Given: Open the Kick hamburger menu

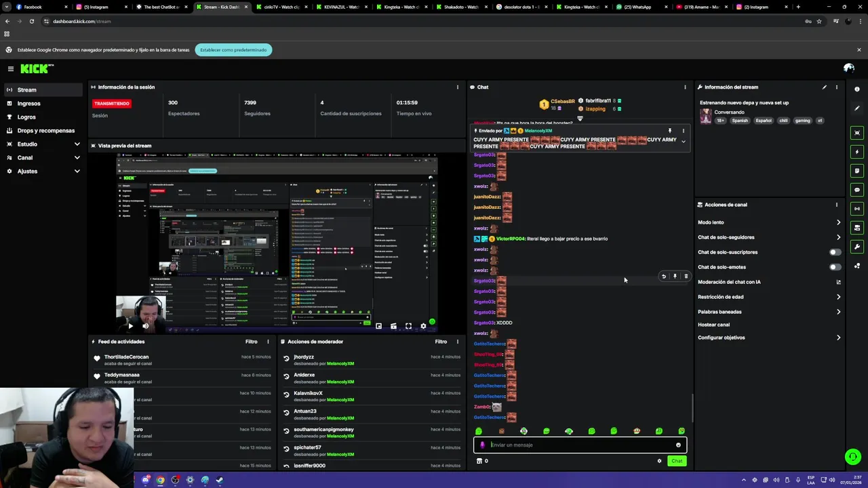Looking at the screenshot, I should 11,68.
